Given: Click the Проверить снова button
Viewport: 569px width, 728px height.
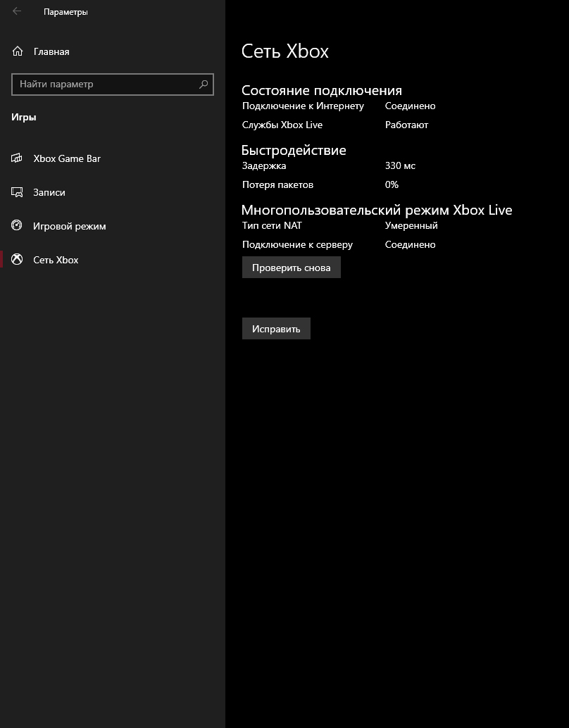Looking at the screenshot, I should [292, 268].
